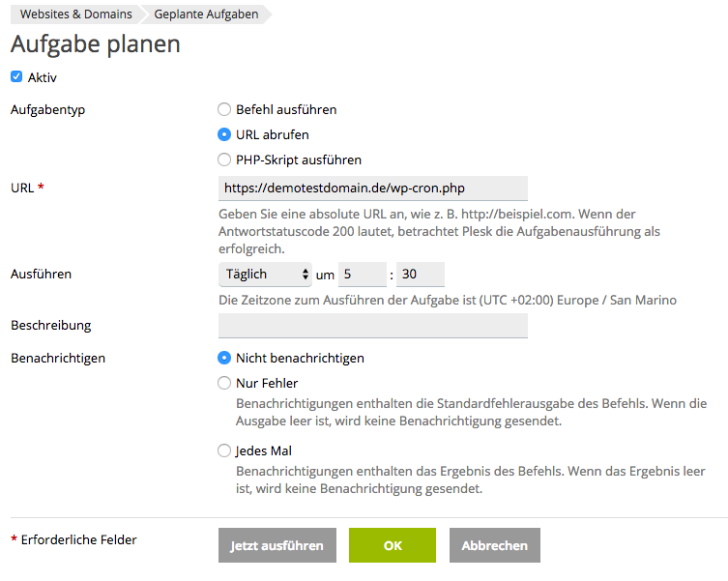Click into the Beschreibung text field
Image resolution: width=728 pixels, height=581 pixels.
tap(373, 325)
